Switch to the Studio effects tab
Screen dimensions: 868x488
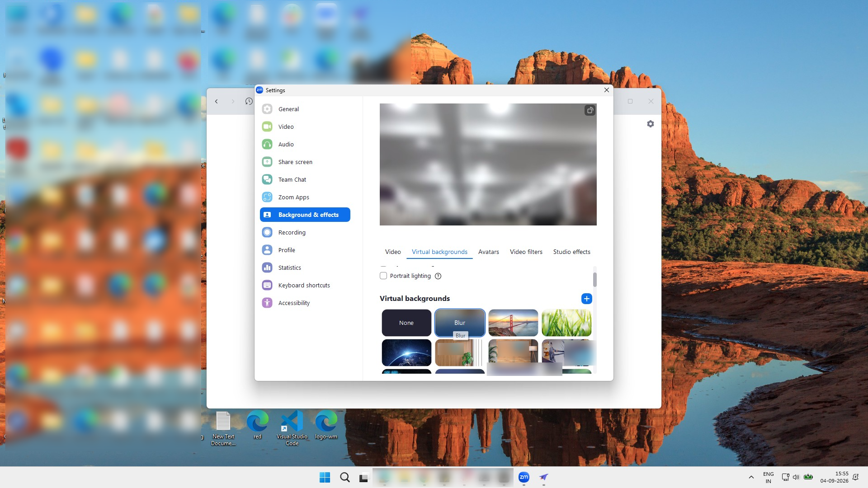click(572, 252)
